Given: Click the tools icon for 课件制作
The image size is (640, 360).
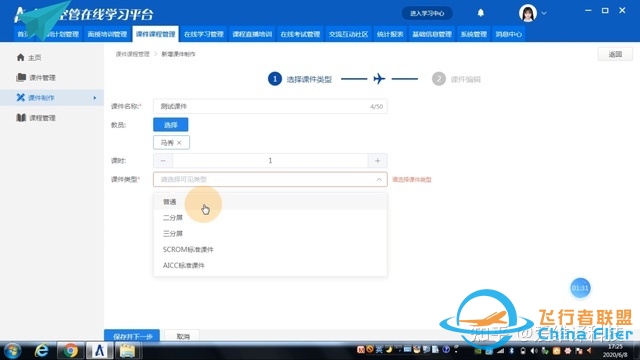Looking at the screenshot, I should pos(20,97).
